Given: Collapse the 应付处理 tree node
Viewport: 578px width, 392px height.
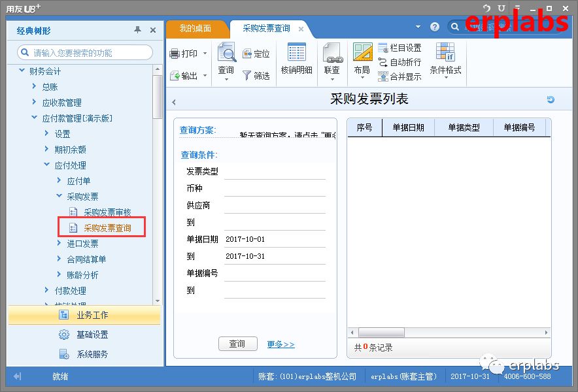Looking at the screenshot, I should 47,165.
